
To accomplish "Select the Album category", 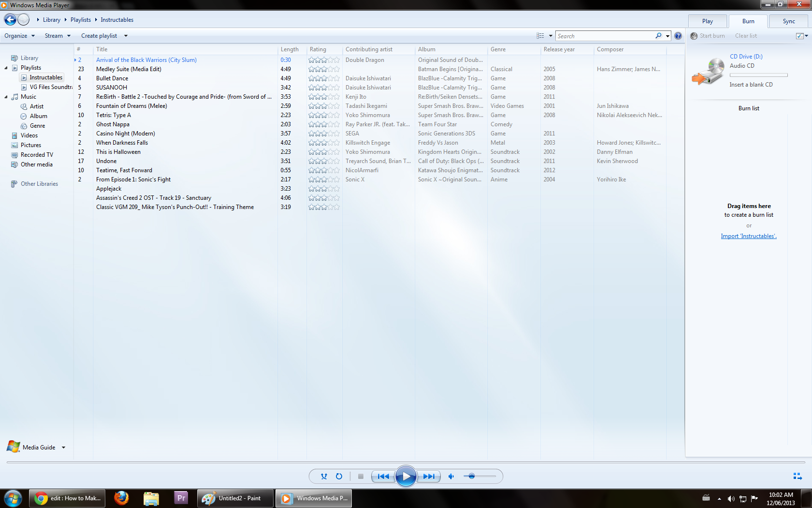I will 39,116.
